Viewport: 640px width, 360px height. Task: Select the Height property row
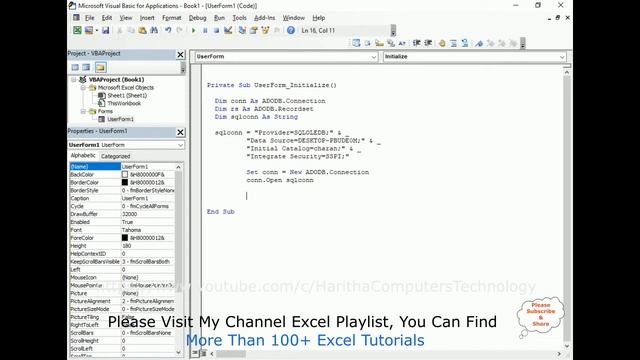click(122, 246)
